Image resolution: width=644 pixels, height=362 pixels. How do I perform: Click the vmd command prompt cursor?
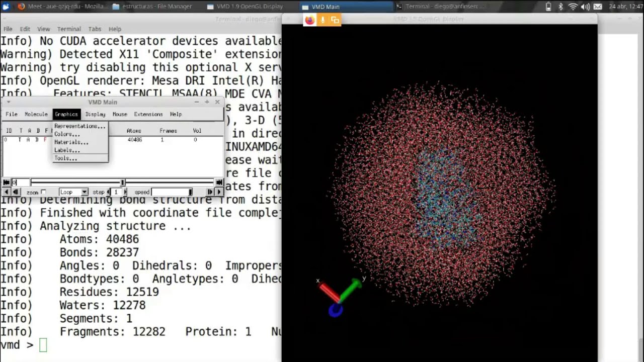pyautogui.click(x=43, y=345)
